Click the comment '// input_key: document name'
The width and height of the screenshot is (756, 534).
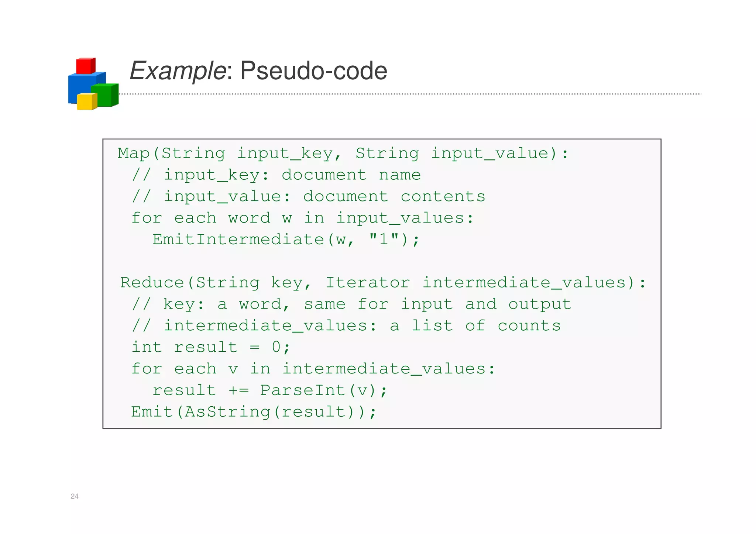[x=276, y=175]
